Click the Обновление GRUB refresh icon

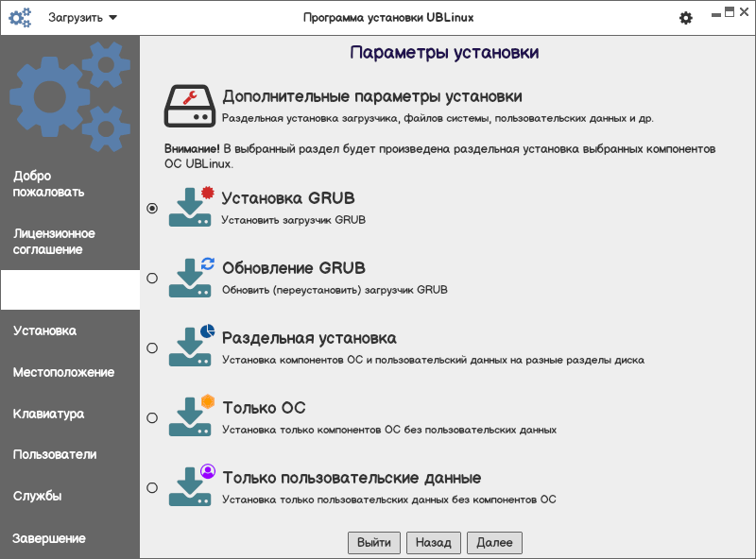pos(191,277)
